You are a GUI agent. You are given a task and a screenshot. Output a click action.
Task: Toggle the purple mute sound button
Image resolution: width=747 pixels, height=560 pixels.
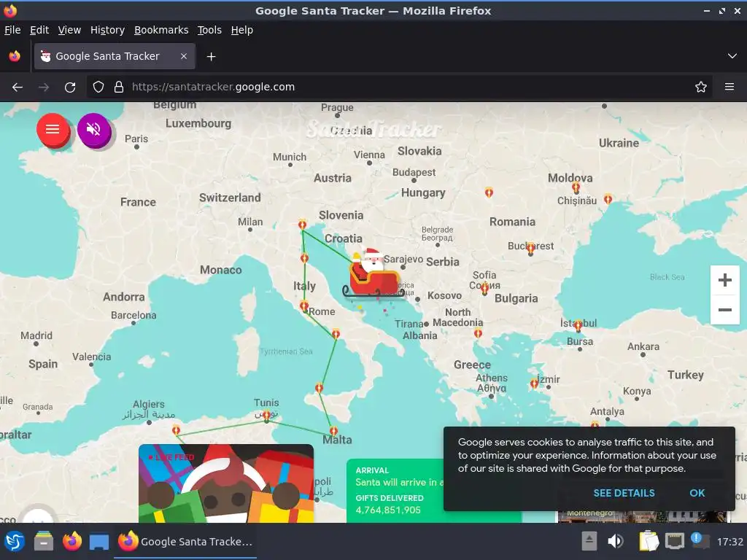[x=94, y=129]
